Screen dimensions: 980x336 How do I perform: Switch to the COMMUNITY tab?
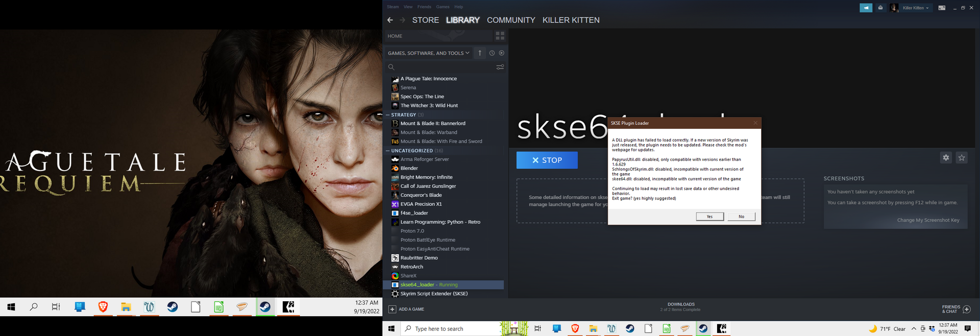click(x=511, y=20)
